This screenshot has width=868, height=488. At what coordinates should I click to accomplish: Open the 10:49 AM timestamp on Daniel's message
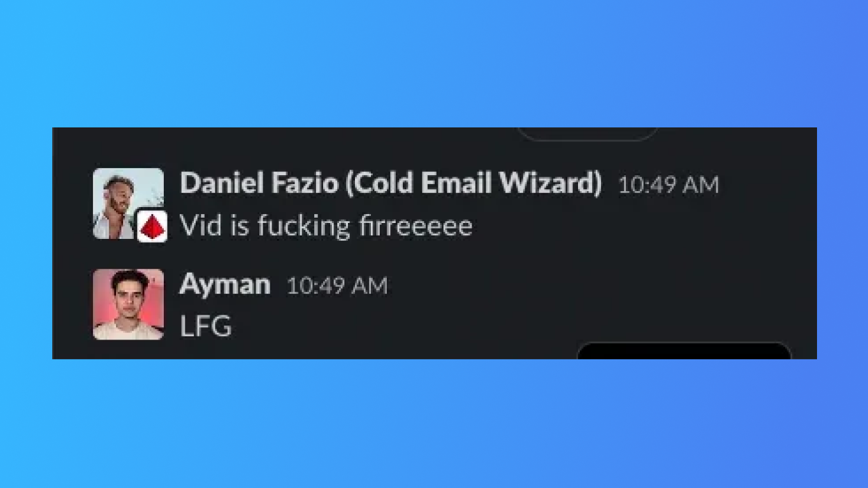coord(669,185)
